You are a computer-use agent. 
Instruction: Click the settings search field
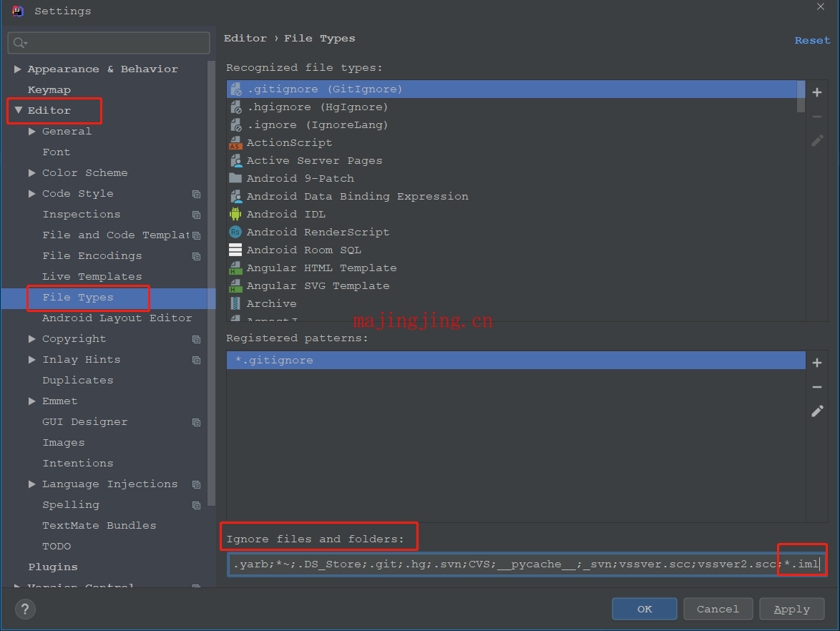[x=109, y=43]
